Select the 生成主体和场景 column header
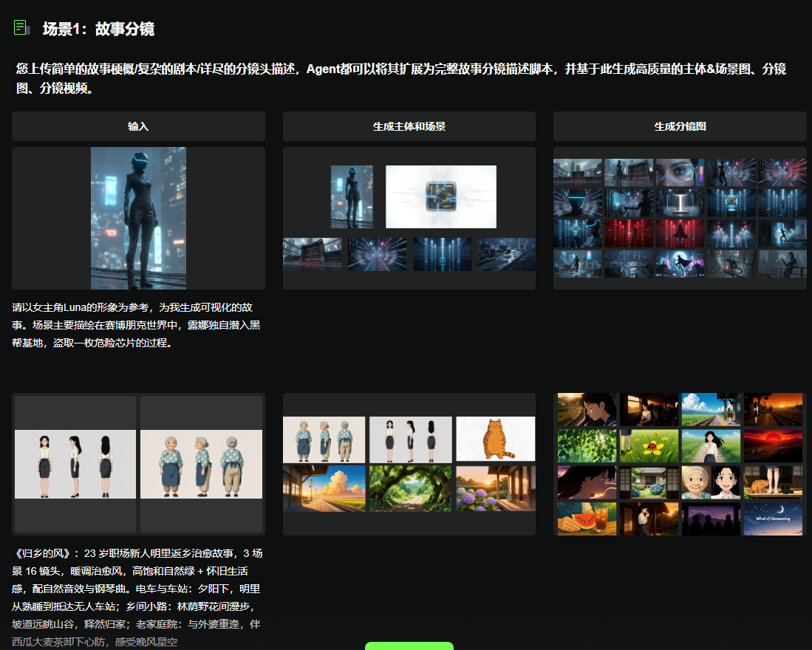This screenshot has width=812, height=650. click(409, 126)
